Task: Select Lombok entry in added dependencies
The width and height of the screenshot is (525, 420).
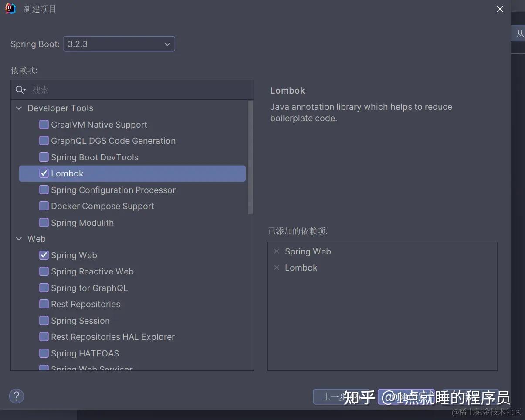Action: pyautogui.click(x=301, y=268)
